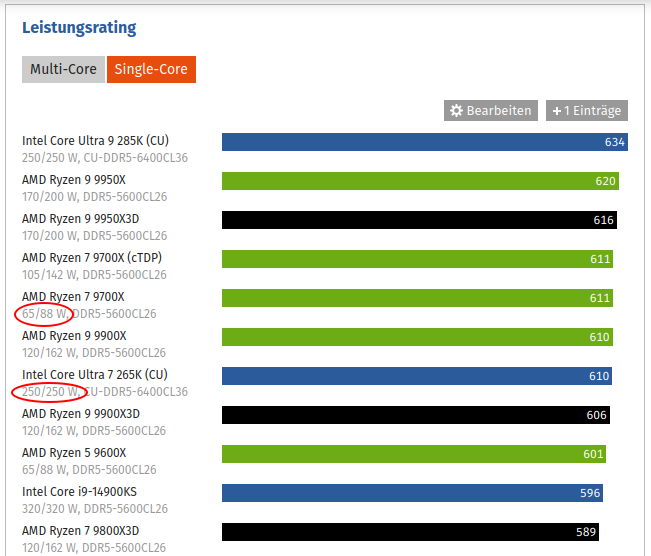Select the black 606 score bar
Screen dimensions: 651x556
tap(416, 415)
